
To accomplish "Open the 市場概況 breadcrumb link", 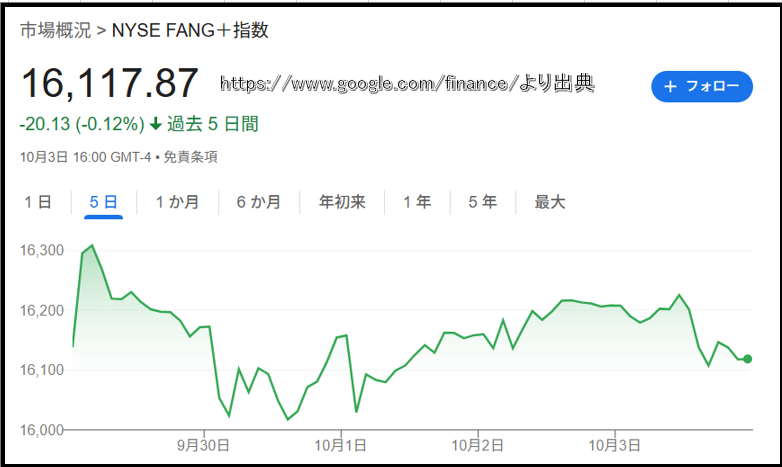I will [54, 30].
